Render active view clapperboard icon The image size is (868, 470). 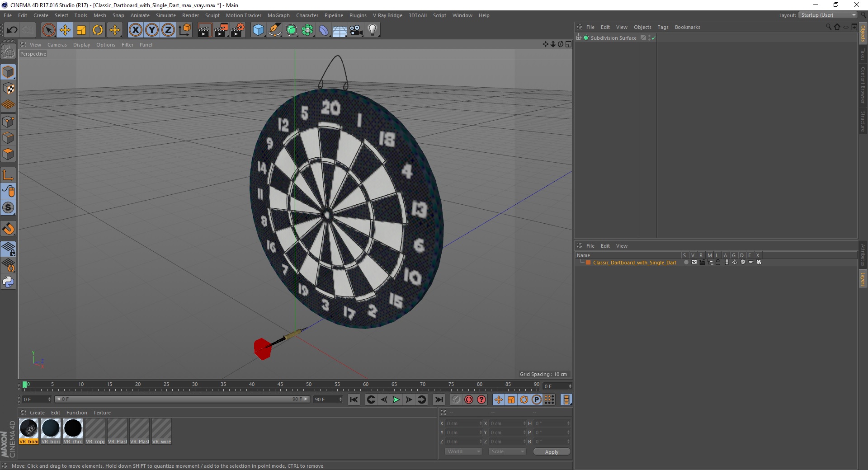pyautogui.click(x=204, y=30)
